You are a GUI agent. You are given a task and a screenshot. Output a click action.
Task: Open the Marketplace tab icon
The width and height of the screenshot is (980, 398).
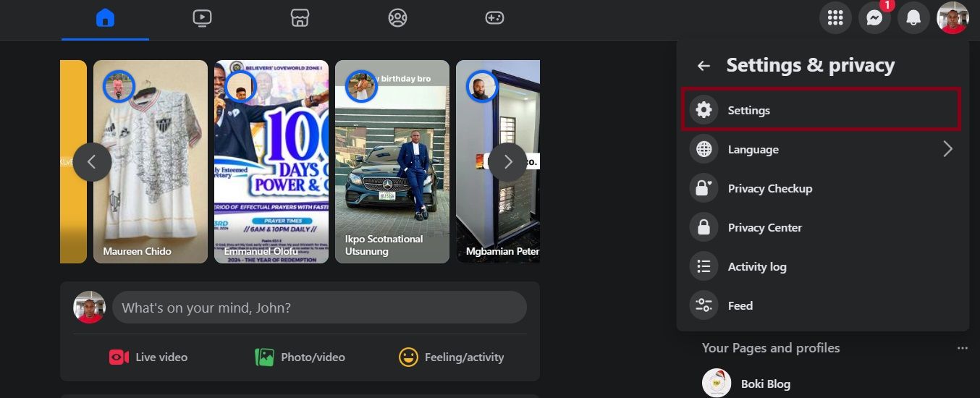point(300,17)
